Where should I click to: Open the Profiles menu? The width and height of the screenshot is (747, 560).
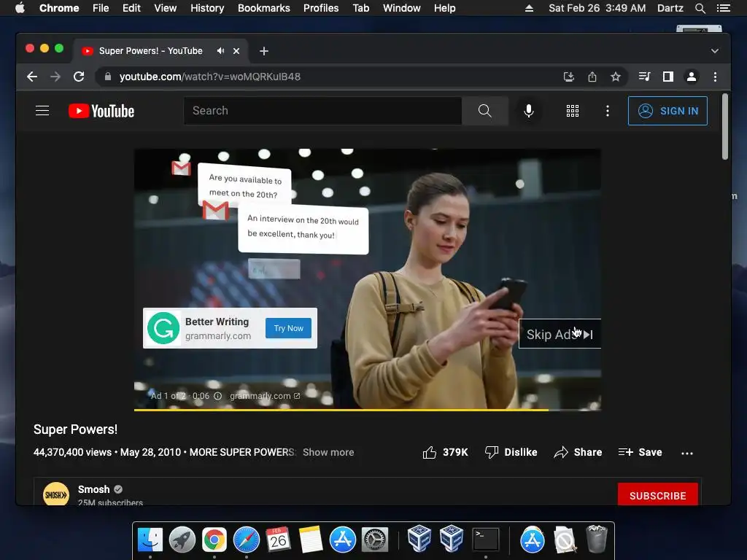point(321,8)
